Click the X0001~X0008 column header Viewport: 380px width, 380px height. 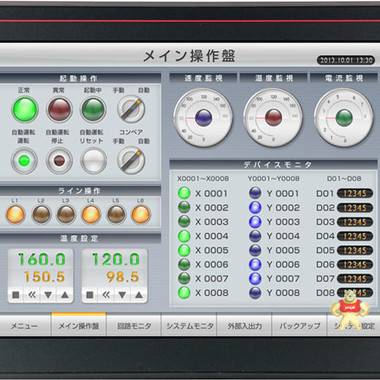[203, 179]
